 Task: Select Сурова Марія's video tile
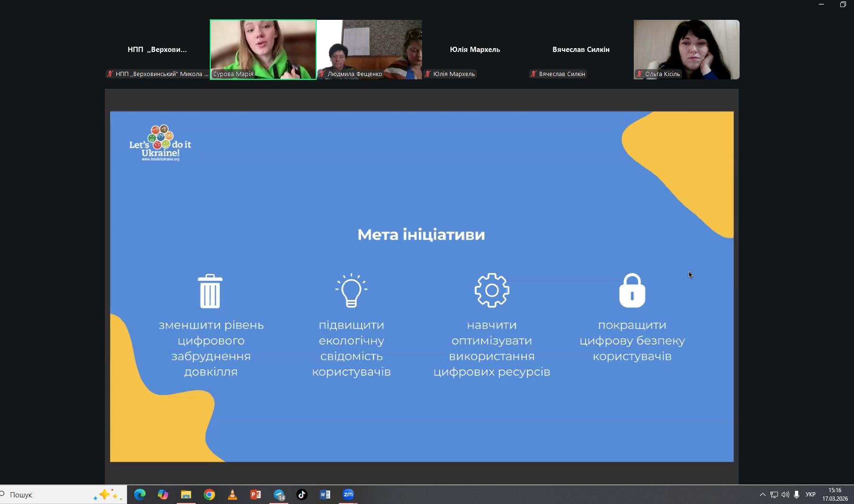point(263,49)
